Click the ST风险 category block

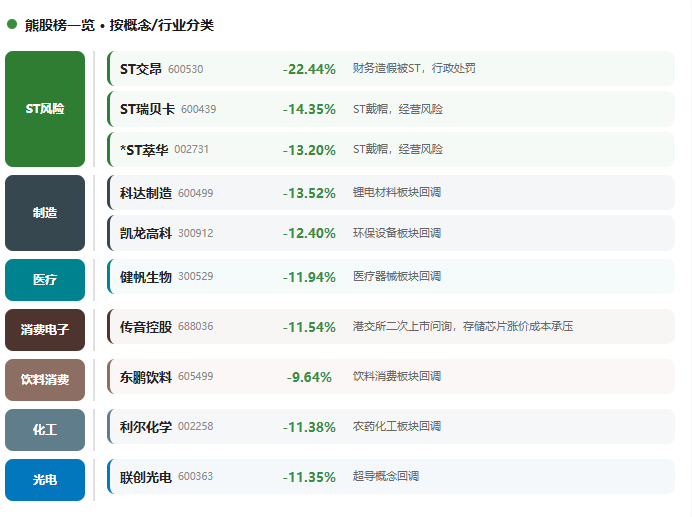click(x=45, y=109)
